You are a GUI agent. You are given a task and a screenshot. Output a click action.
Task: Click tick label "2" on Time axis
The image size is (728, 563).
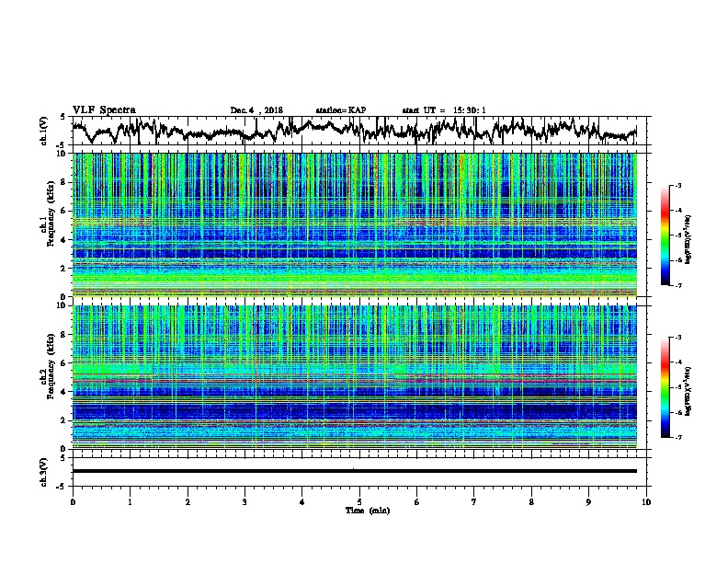pos(188,502)
